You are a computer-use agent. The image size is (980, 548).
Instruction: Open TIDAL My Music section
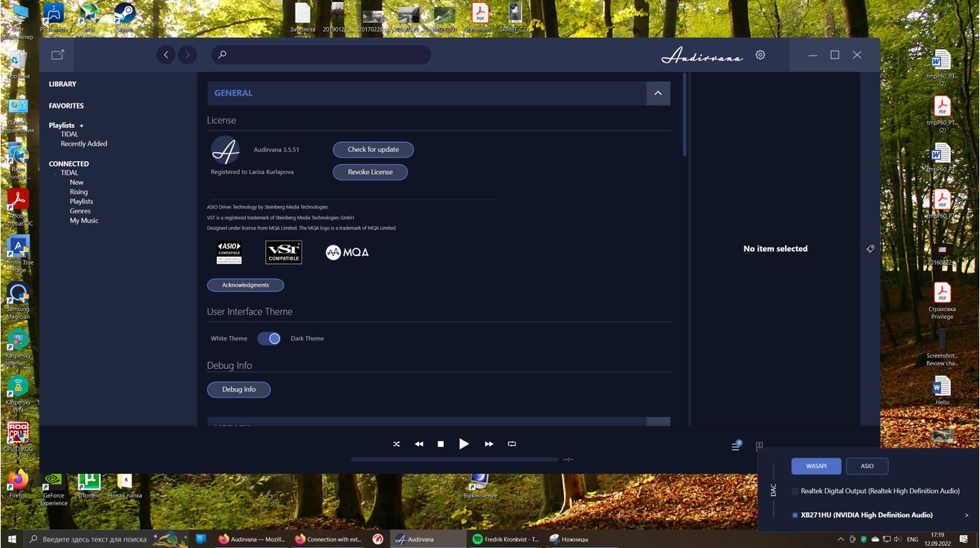[84, 221]
